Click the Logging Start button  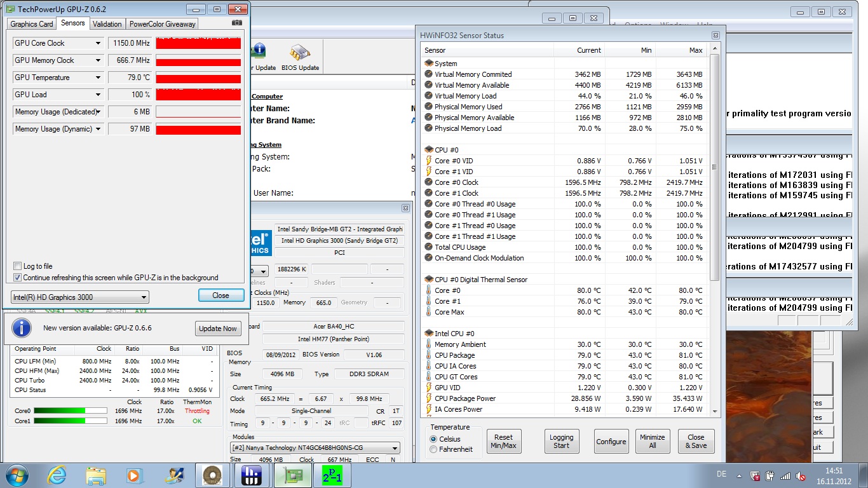[x=561, y=441]
